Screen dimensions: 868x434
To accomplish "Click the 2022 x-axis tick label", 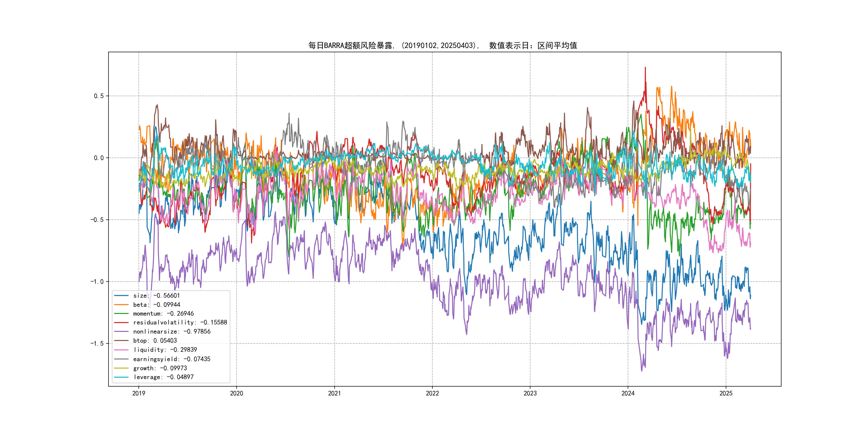I will click(432, 393).
